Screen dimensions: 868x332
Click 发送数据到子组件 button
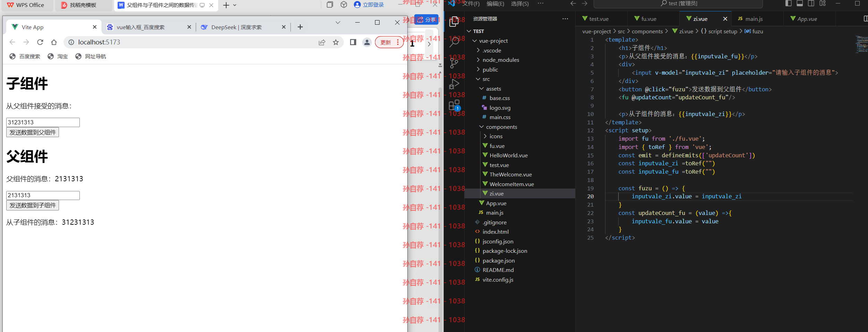click(x=33, y=205)
